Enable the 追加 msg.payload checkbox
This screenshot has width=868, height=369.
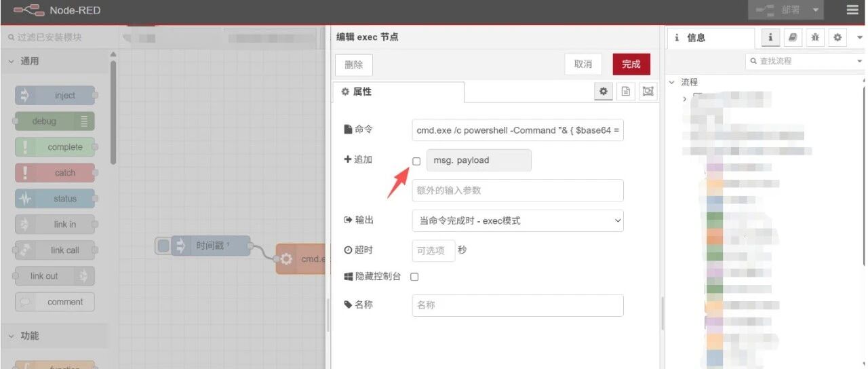pos(416,161)
